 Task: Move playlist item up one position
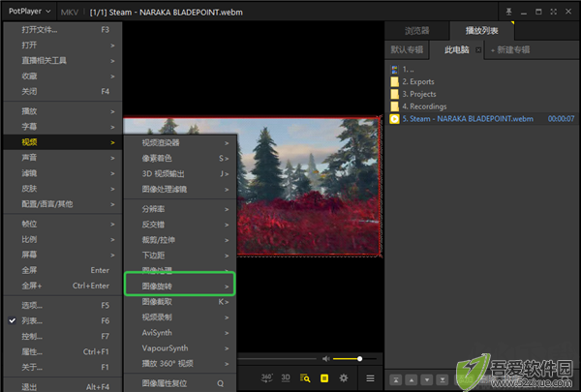(x=412, y=379)
